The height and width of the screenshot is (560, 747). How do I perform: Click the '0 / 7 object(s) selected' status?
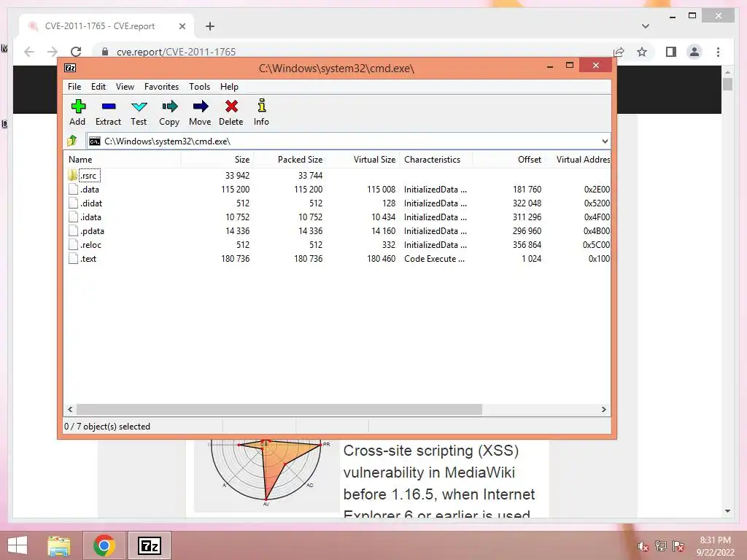(x=107, y=427)
